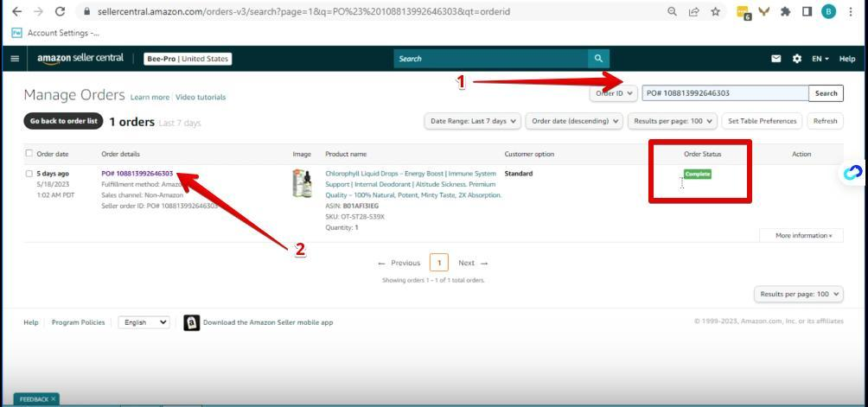Open the Chlorophyll Liquid Drops product link
This screenshot has width=868, height=407.
(413, 184)
